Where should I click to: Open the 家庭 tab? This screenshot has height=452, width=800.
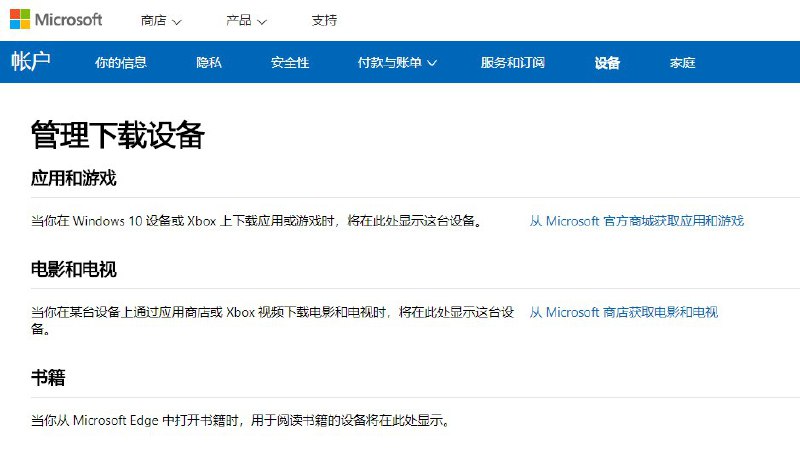683,62
